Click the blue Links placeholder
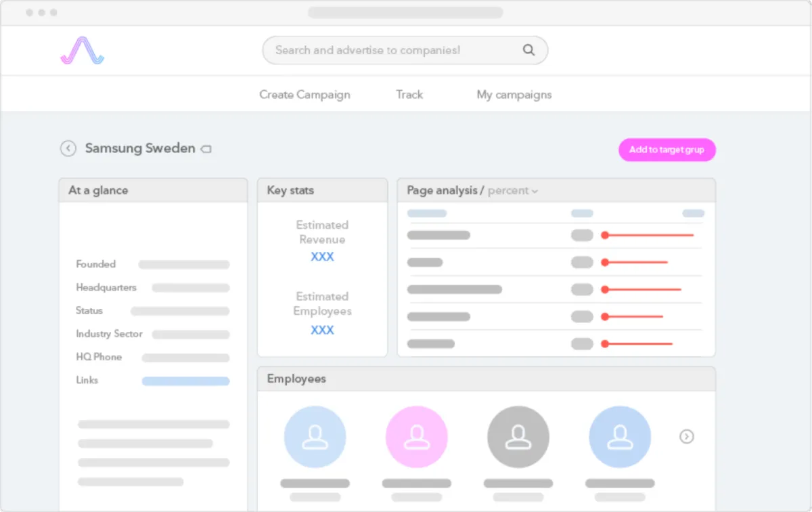 tap(185, 381)
